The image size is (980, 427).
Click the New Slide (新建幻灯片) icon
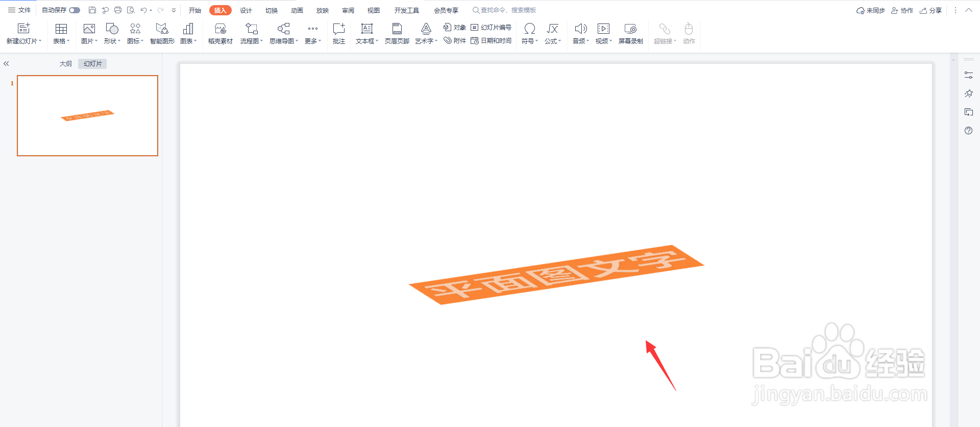tap(23, 29)
